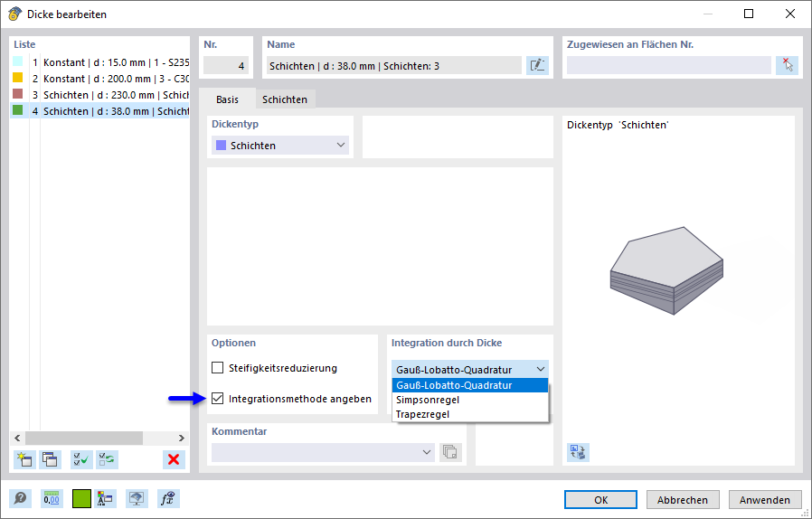Click the select surfaces picker icon
This screenshot has width=812, height=519.
tap(787, 65)
